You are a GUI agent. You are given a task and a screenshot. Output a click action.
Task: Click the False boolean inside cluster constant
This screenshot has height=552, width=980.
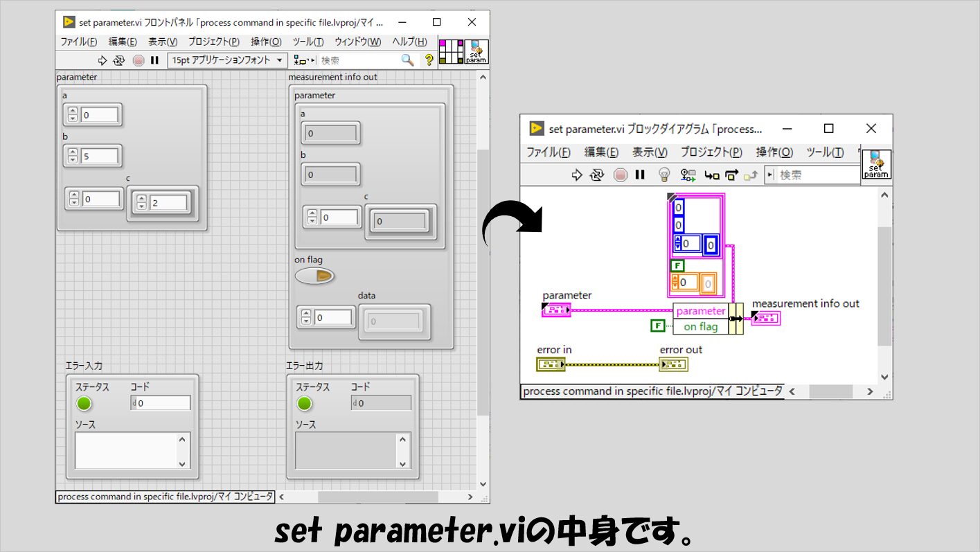(x=677, y=265)
